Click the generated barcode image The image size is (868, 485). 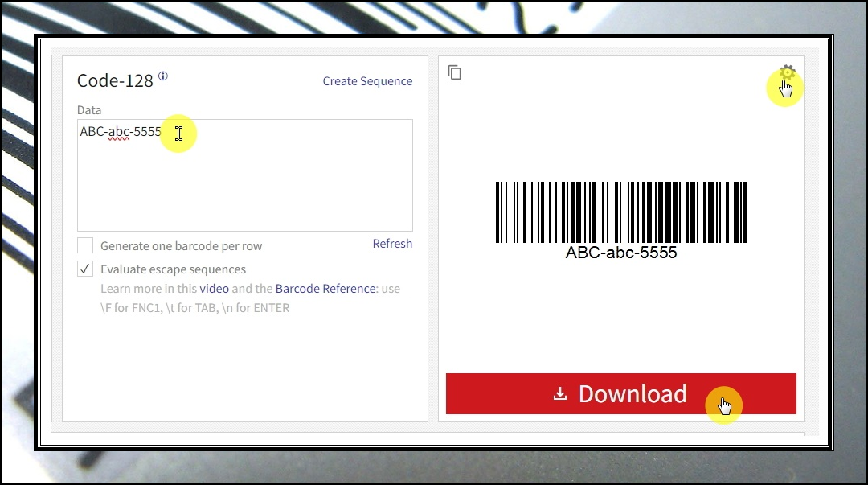click(621, 212)
